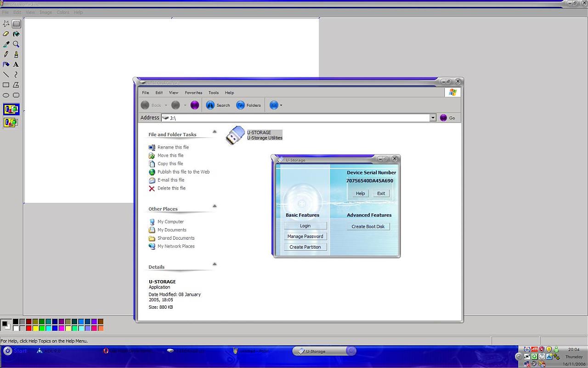Viewport: 588px width, 368px height.
Task: Open the View menu in Explorer window
Action: click(x=174, y=92)
